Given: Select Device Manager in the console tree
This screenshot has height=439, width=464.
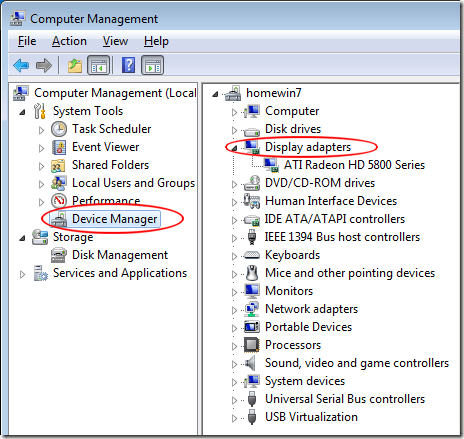Looking at the screenshot, I should point(114,219).
